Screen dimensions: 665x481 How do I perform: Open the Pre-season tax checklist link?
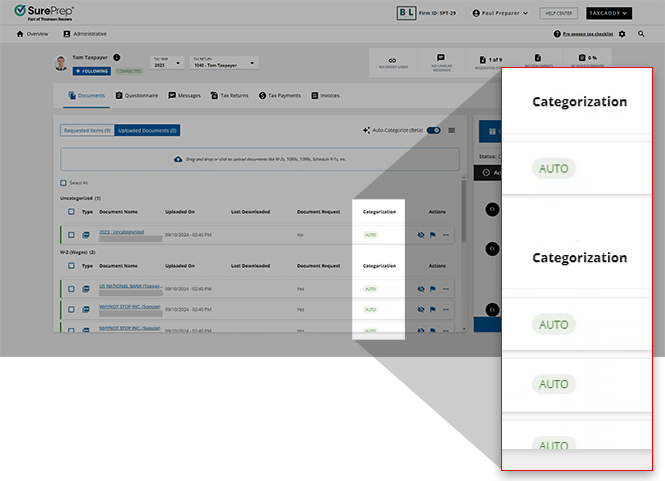coord(587,34)
